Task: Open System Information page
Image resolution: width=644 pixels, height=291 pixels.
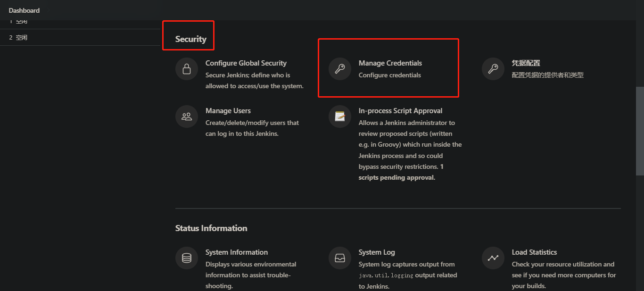Action: [237, 252]
